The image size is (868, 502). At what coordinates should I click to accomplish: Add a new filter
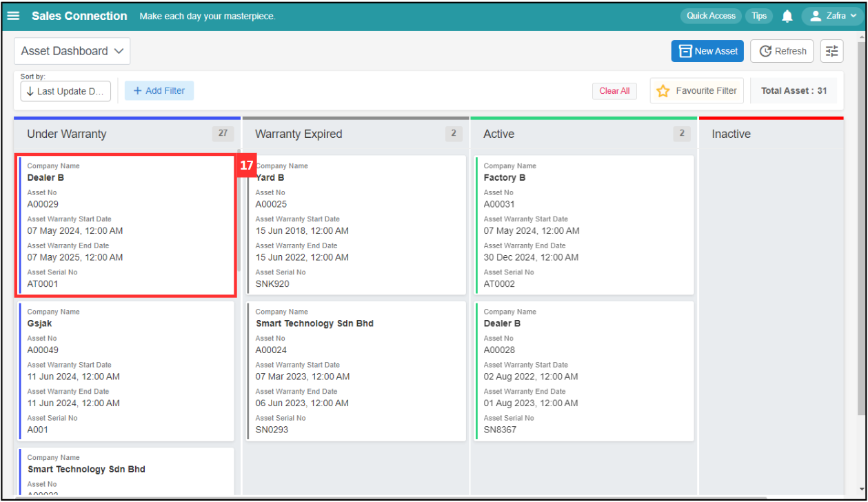pos(159,90)
